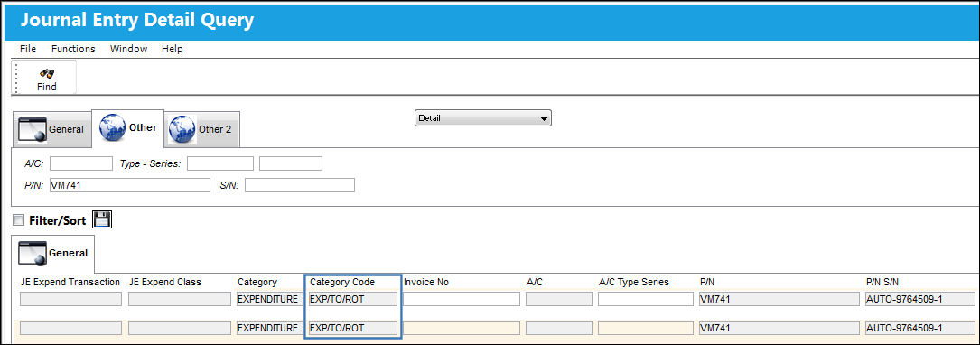Click the second row EXP/TO/ROT category code

coord(353,328)
